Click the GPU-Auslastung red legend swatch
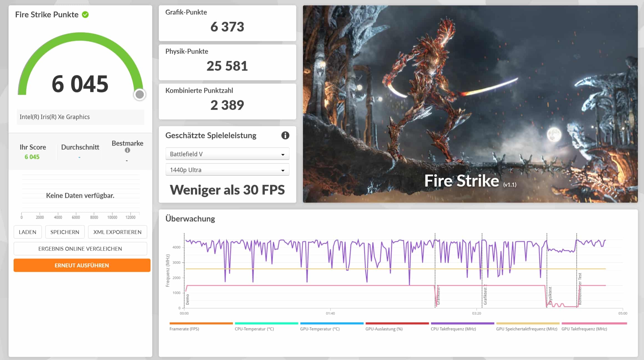This screenshot has height=360, width=644. (397, 323)
